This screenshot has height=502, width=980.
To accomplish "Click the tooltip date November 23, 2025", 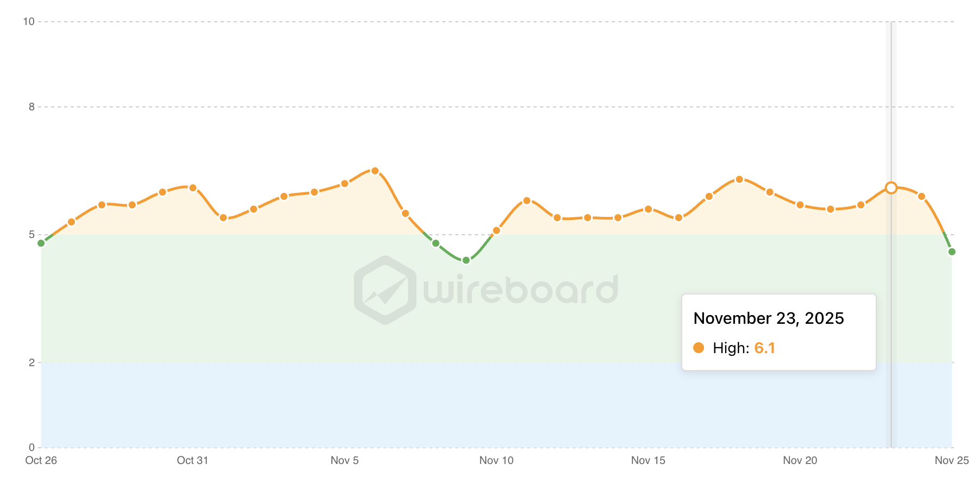I will (769, 318).
